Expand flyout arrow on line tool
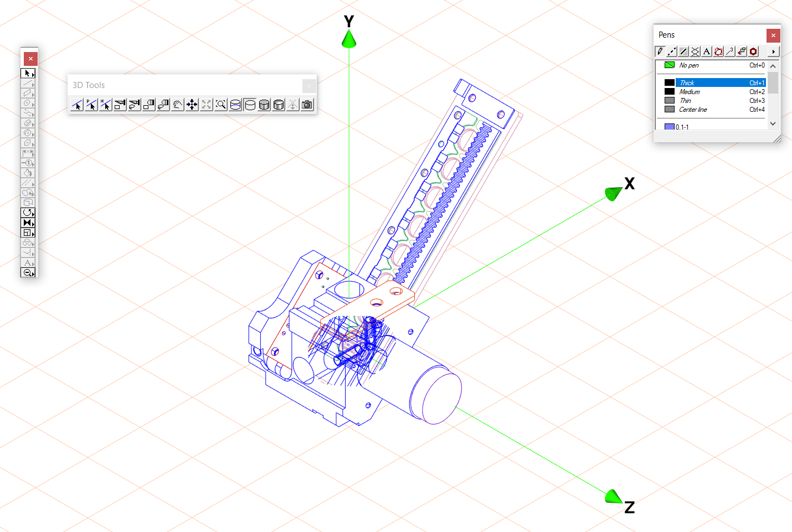 tap(33, 85)
